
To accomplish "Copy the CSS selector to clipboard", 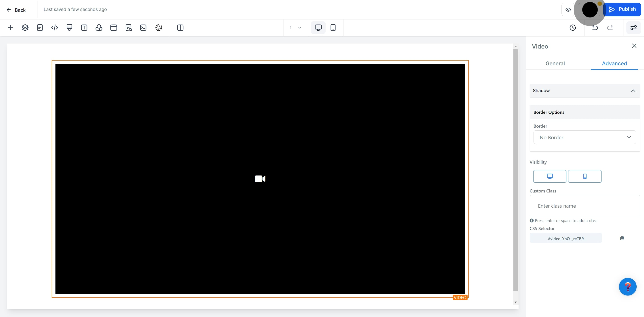I will coord(622,238).
